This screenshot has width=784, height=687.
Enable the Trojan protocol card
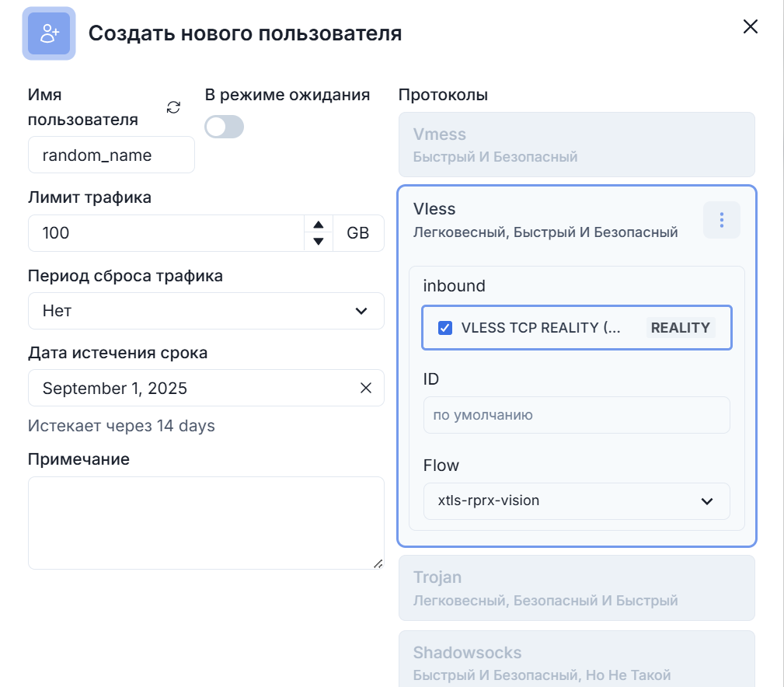click(x=577, y=588)
